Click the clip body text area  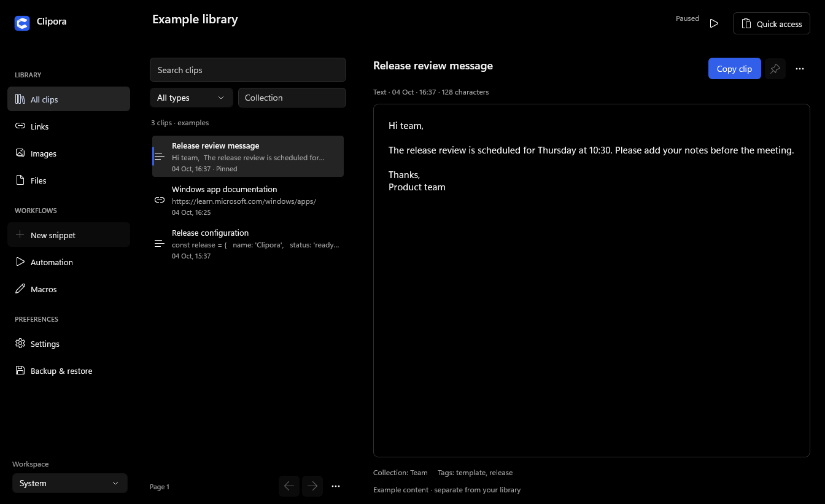click(592, 281)
